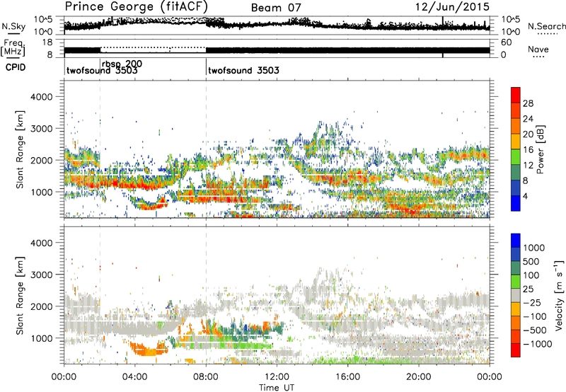
Task: Click the orange velocity patch near 05:00 UT
Action: (x=148, y=350)
